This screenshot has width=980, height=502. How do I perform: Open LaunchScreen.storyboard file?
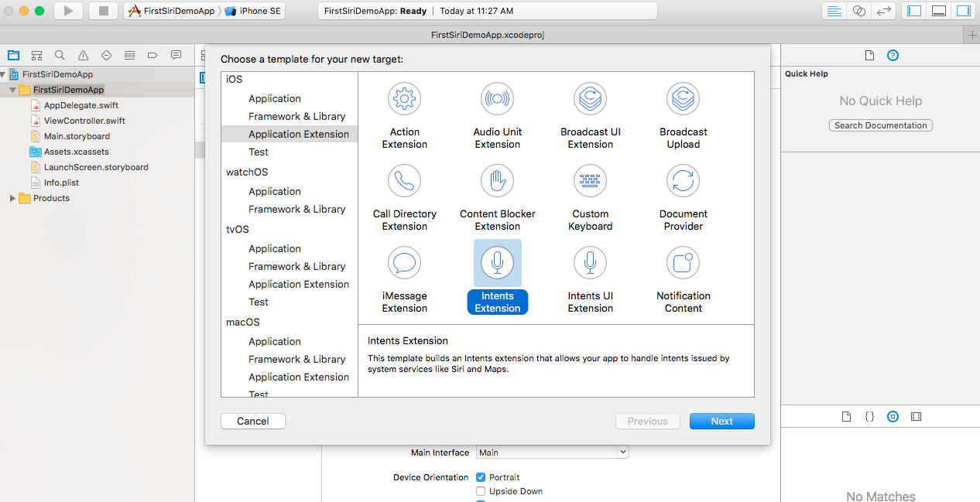pyautogui.click(x=96, y=167)
